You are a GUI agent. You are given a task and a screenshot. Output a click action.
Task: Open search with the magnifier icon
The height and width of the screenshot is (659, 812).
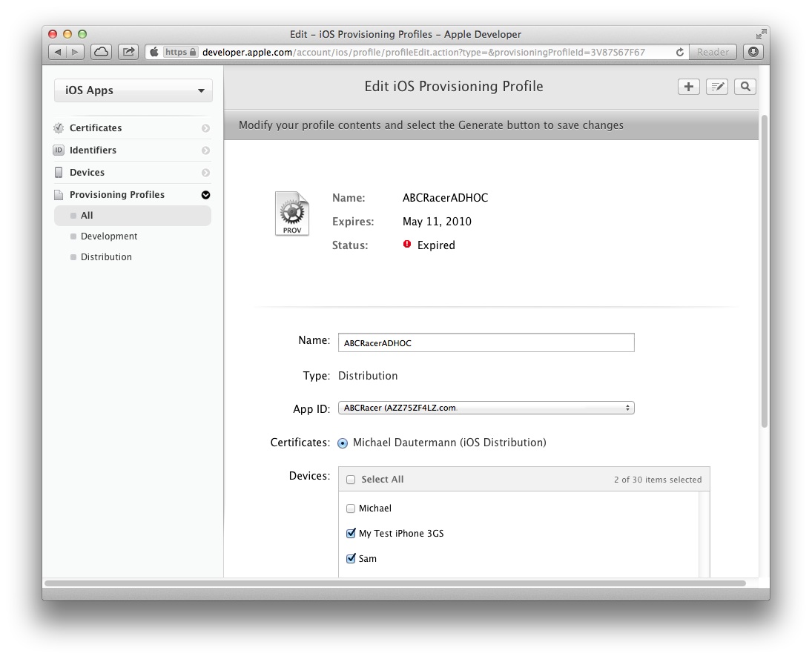tap(745, 87)
